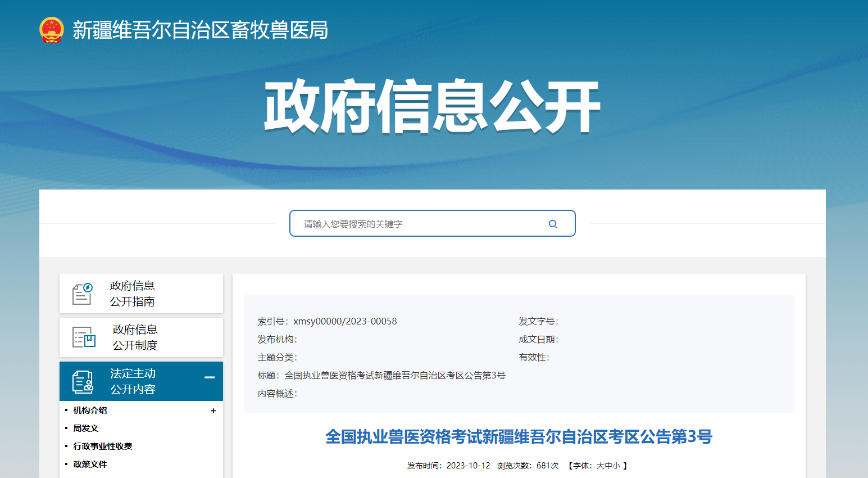This screenshot has width=868, height=478.
Task: Click the blue article title heading
Action: (519, 437)
